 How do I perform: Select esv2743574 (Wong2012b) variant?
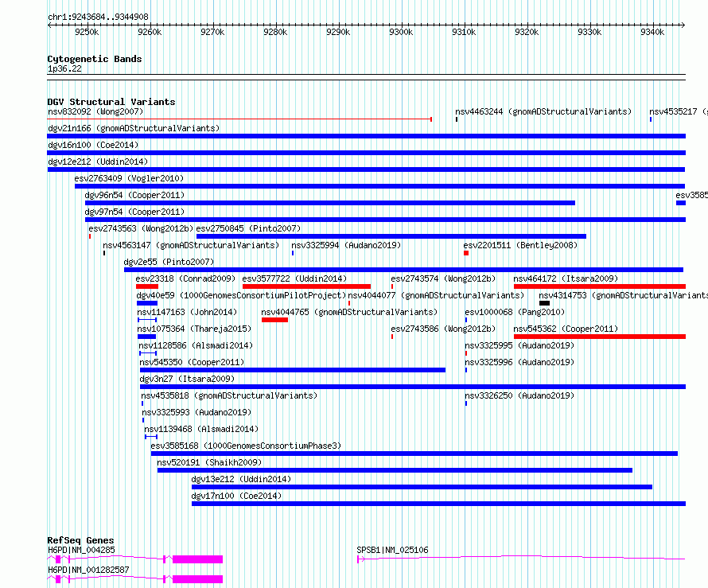443,278
